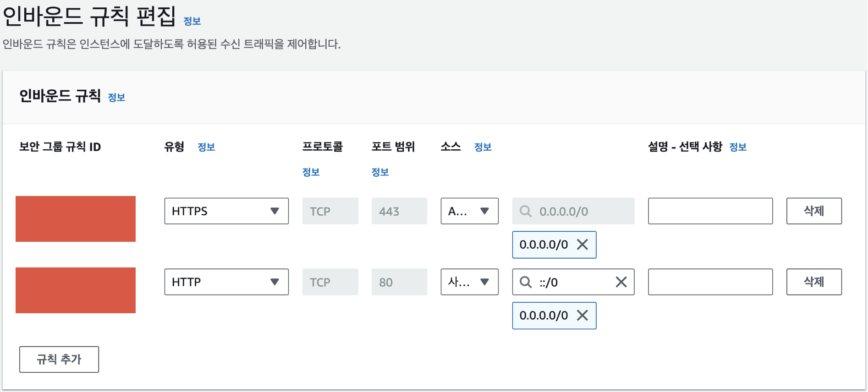
Task: Click the 규칙 추가 button
Action: [x=59, y=359]
